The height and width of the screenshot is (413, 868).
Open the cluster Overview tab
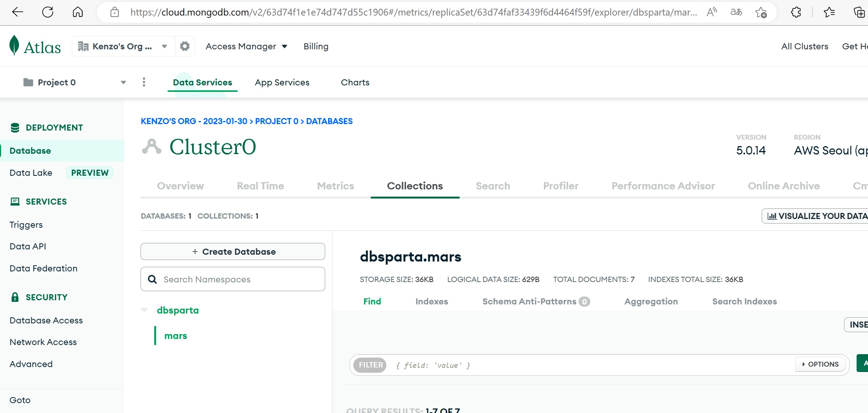tap(180, 186)
